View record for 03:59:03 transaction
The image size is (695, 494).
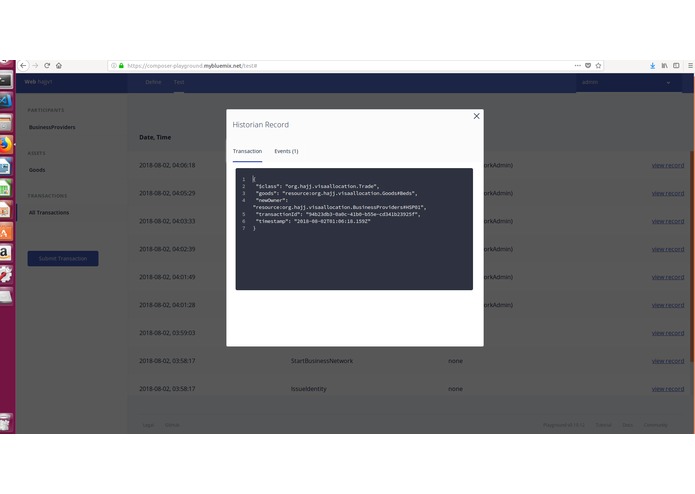click(x=668, y=333)
